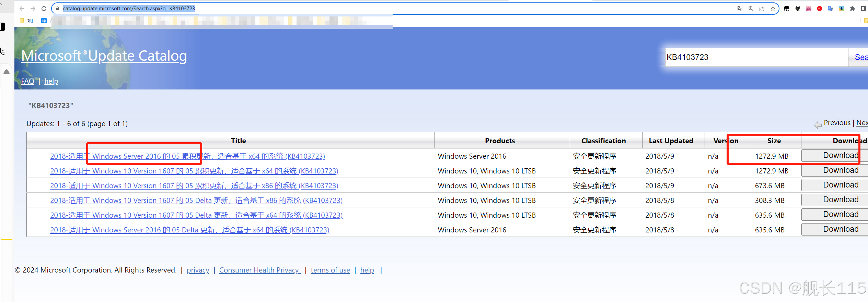Open the help link in header

(51, 81)
